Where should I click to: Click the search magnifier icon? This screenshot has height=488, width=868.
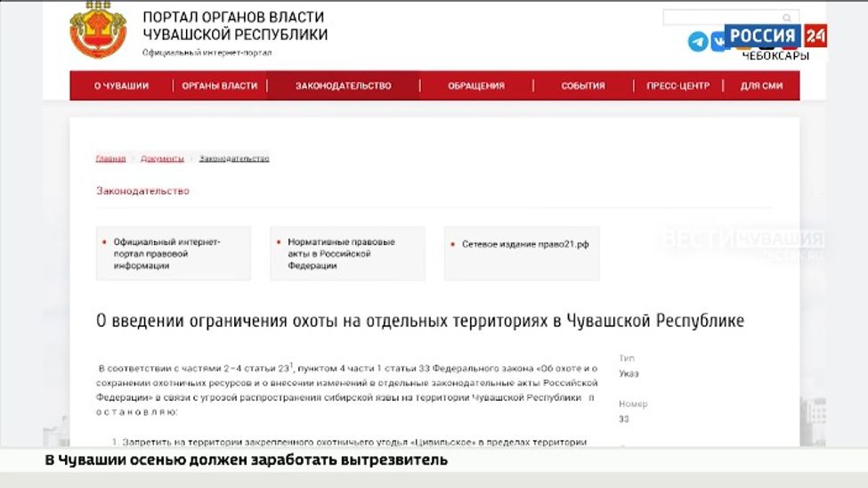[x=787, y=18]
